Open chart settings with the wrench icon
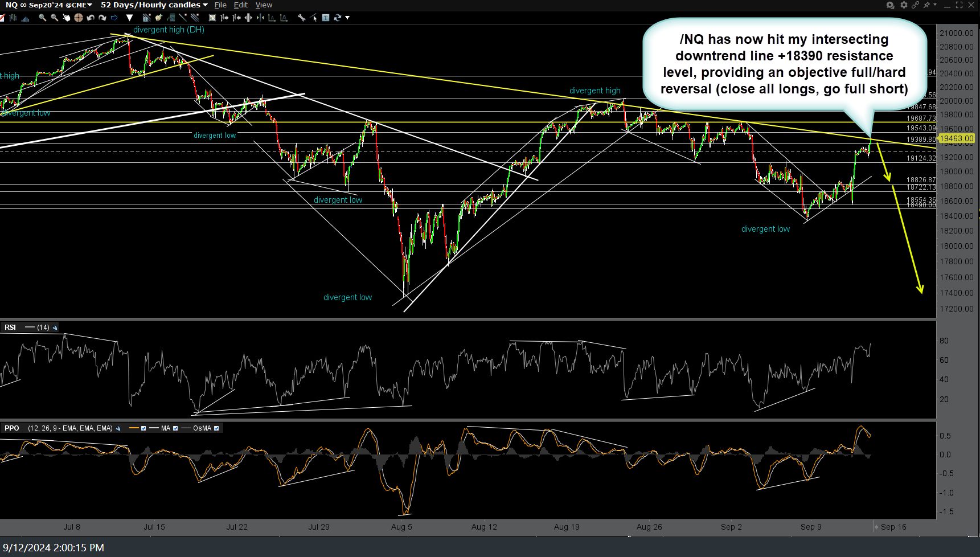980x557 pixels. click(301, 18)
